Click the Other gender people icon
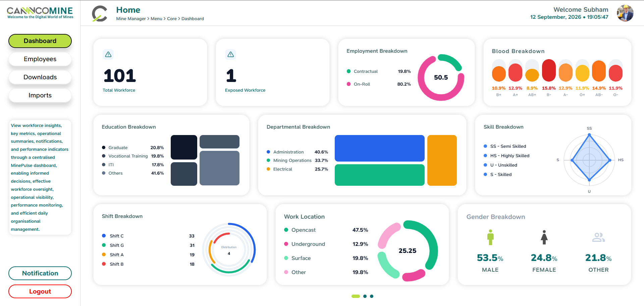This screenshot has height=306, width=644. click(x=598, y=237)
